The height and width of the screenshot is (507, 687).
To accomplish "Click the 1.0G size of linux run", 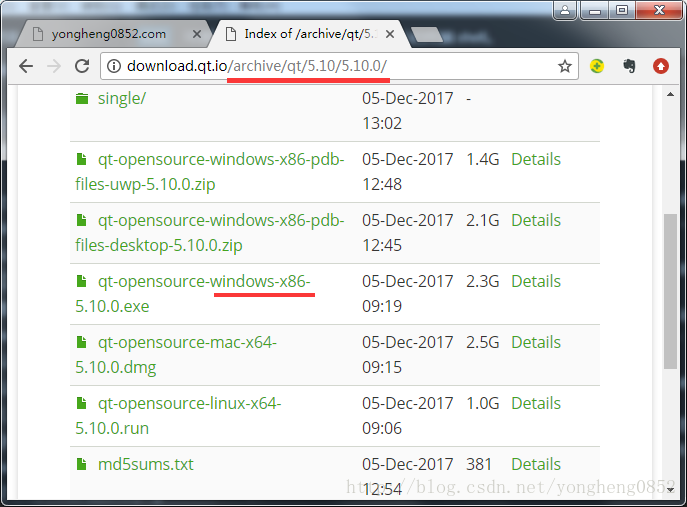I will (482, 403).
